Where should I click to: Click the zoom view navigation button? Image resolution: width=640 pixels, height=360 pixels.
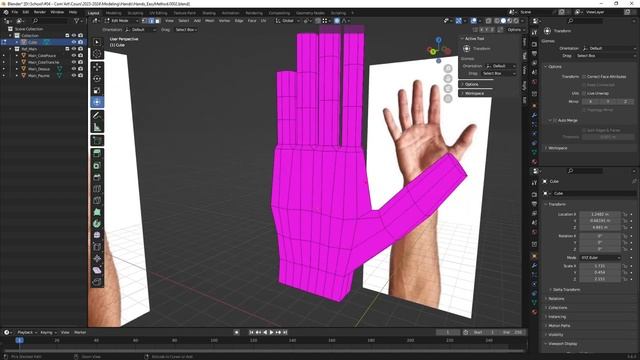448,68
